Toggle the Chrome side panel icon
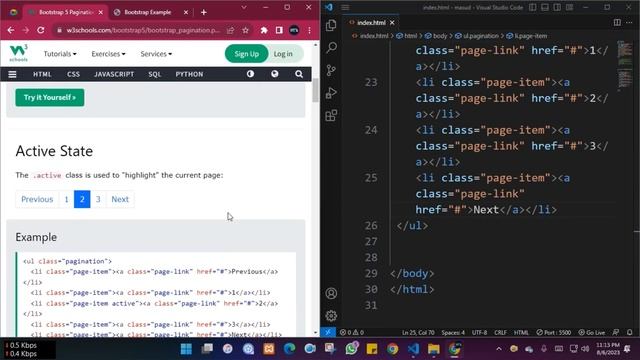The image size is (640, 360). (x=279, y=30)
